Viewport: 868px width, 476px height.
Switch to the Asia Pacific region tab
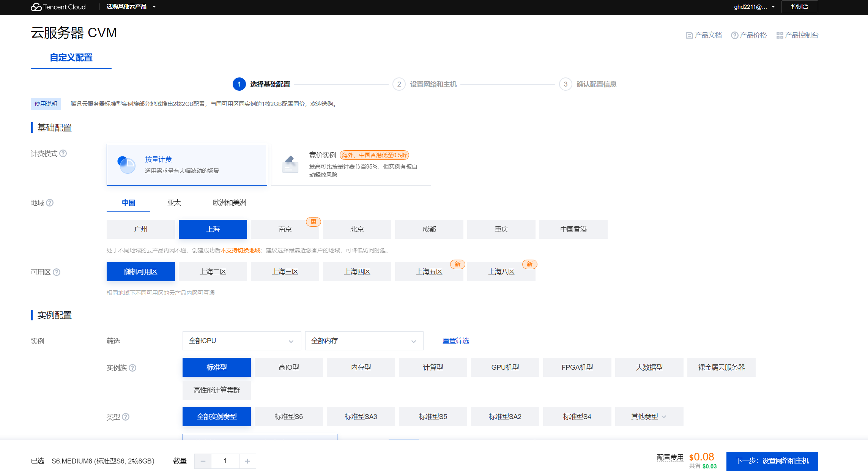[x=174, y=203]
